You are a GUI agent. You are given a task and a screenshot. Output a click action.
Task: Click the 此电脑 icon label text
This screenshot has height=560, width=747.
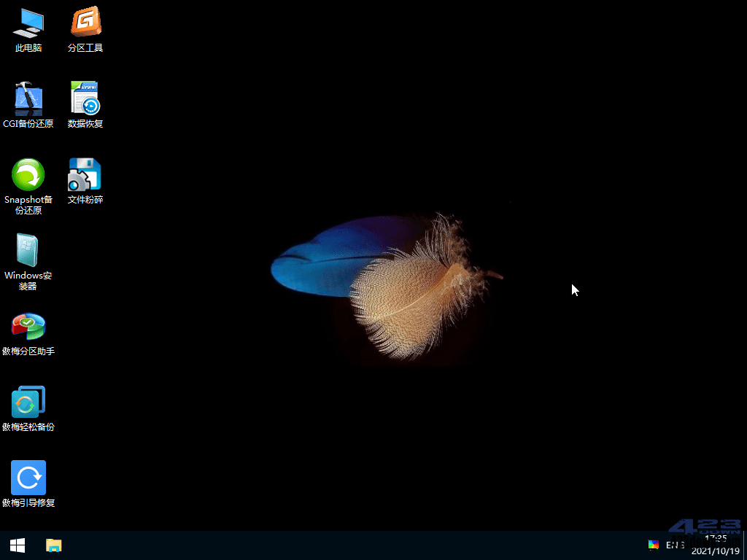pos(28,48)
